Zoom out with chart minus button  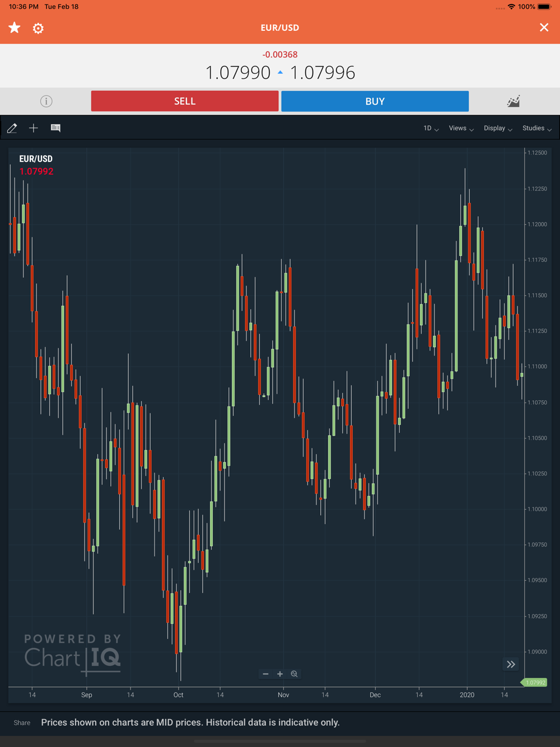[x=265, y=674]
